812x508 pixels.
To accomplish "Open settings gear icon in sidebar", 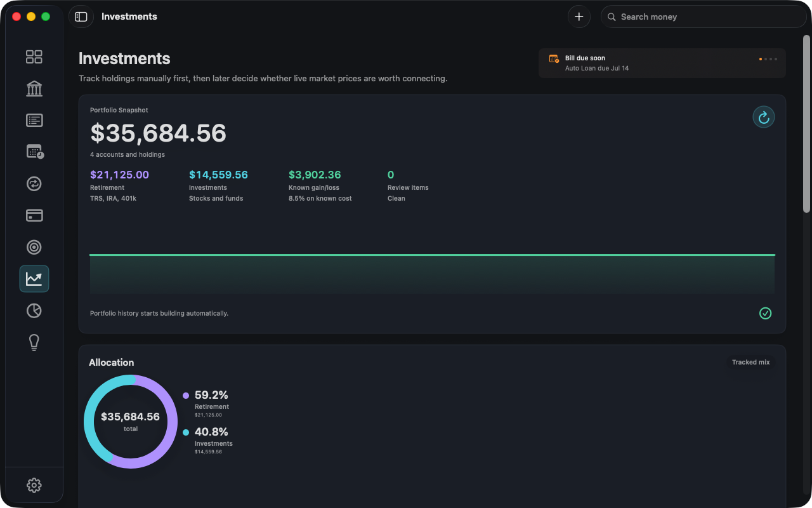I will [x=34, y=485].
